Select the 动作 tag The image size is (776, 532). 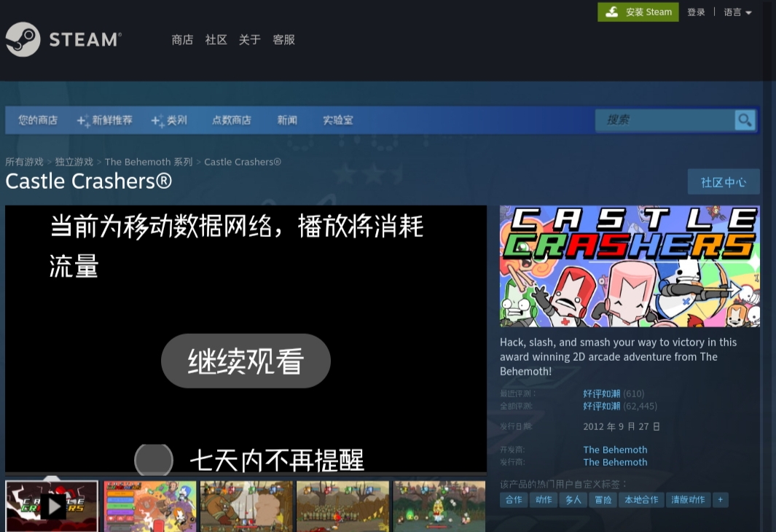point(544,500)
